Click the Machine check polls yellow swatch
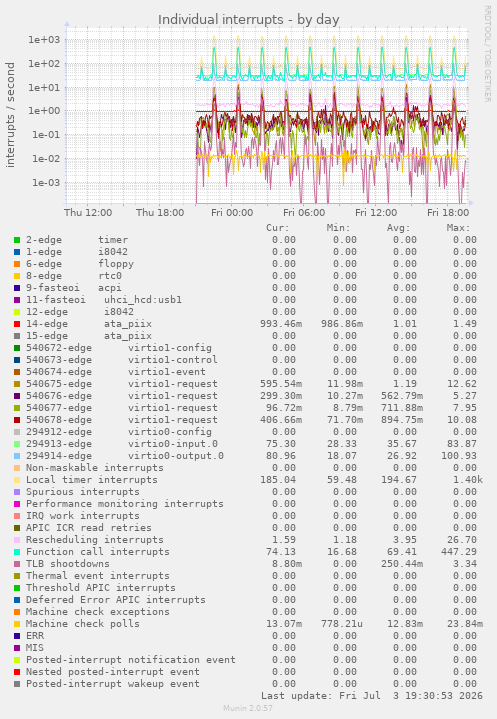Screen dimensions: 497x719 click(17, 624)
